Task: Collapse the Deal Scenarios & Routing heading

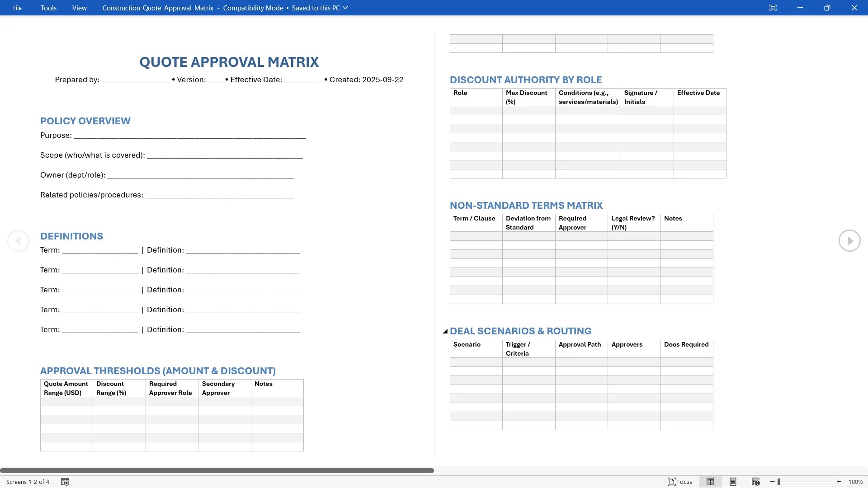Action: [x=445, y=331]
